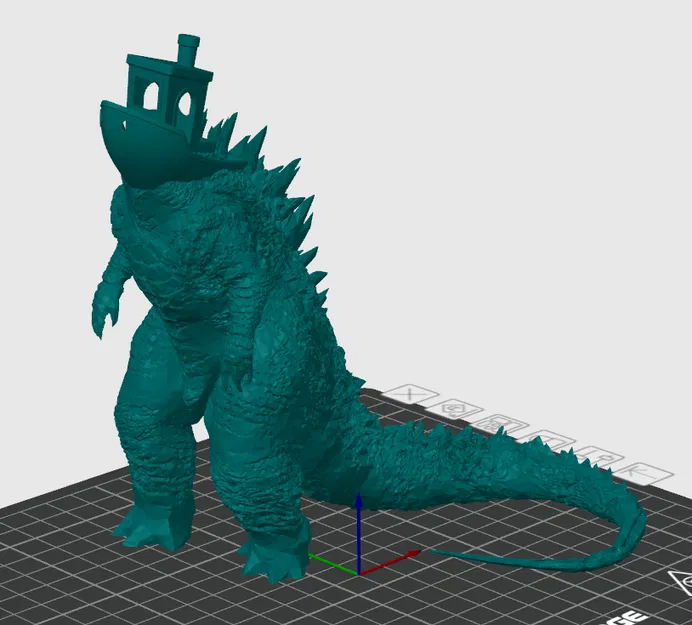Select Godzilla's thin tail tip on the bed
The width and height of the screenshot is (692, 625).
[499, 561]
